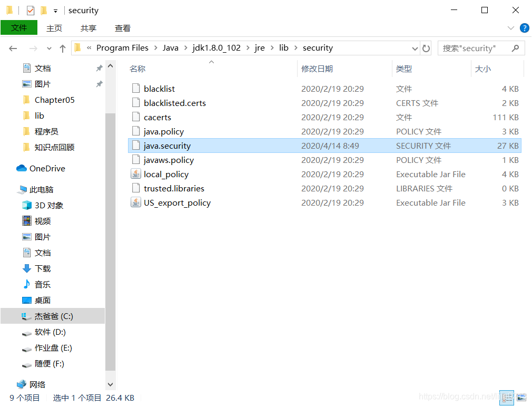The width and height of the screenshot is (532, 406).
Task: Open OneDrive in the navigation pane
Action: coord(47,169)
